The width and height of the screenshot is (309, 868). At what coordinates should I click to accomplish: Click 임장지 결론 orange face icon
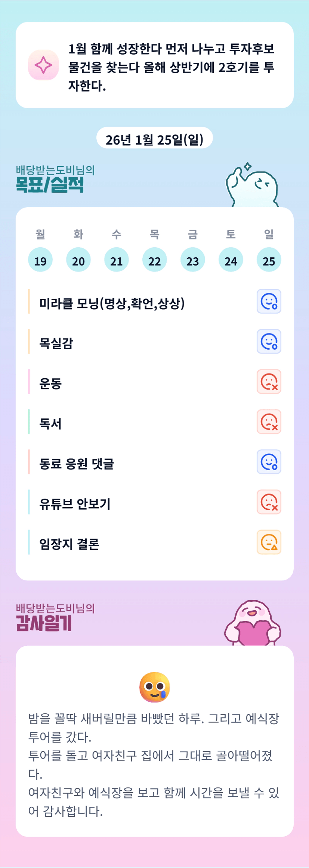(269, 542)
